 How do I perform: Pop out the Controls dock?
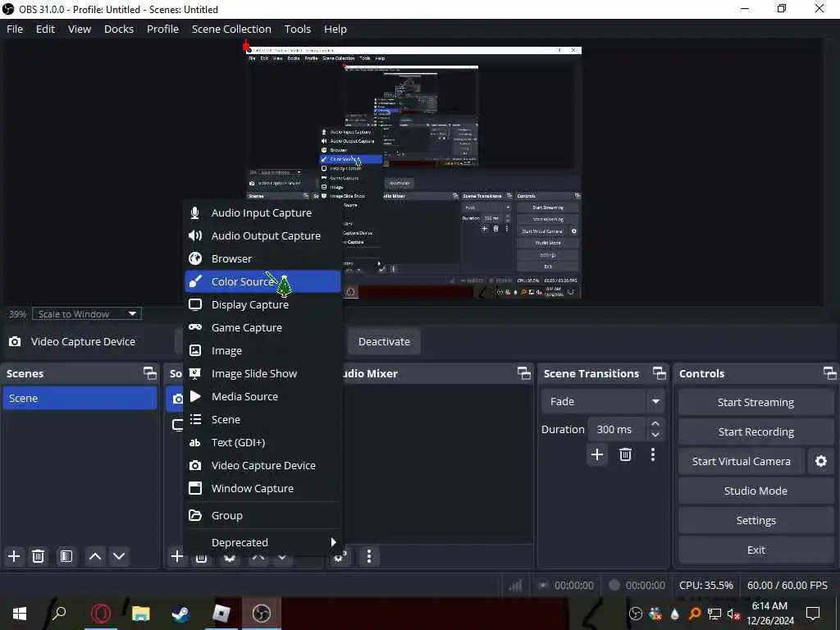829,373
